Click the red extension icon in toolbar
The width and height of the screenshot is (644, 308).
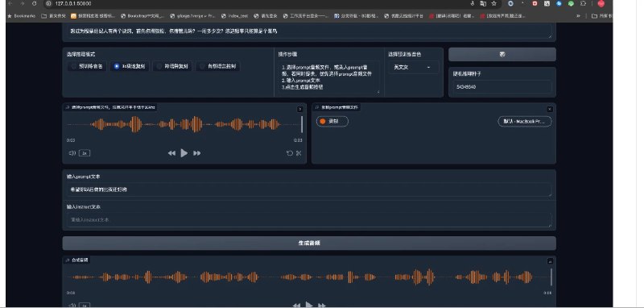point(535,3)
